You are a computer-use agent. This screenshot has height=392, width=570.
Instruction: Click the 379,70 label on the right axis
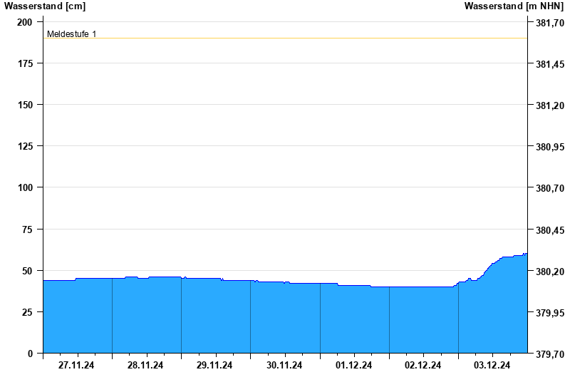(549, 354)
